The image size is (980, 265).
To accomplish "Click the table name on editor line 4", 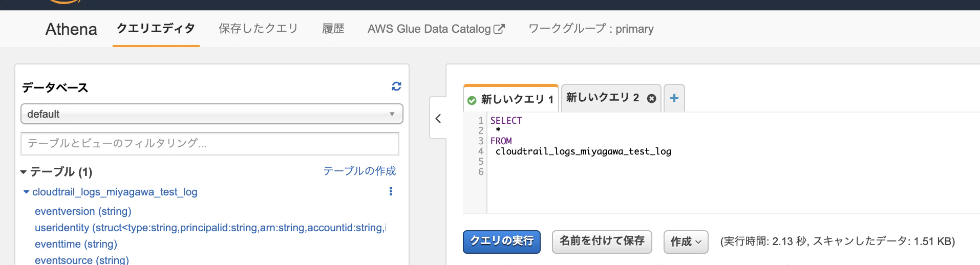I will tap(583, 151).
